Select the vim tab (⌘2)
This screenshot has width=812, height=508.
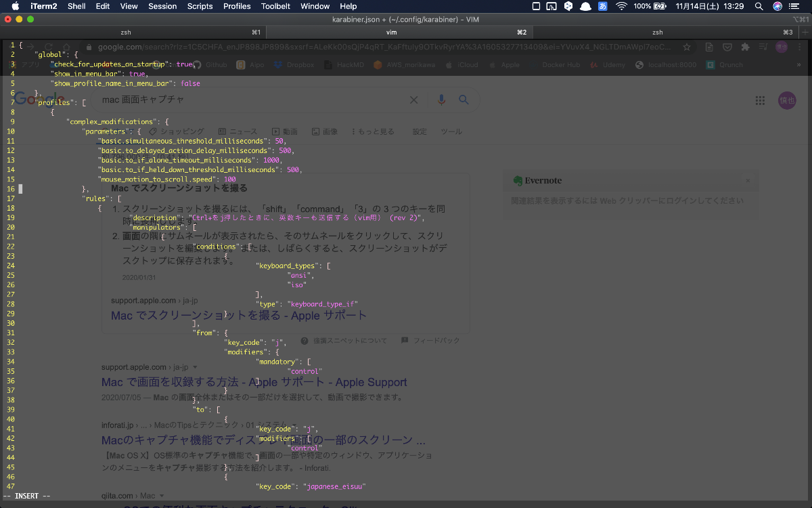tap(399, 32)
